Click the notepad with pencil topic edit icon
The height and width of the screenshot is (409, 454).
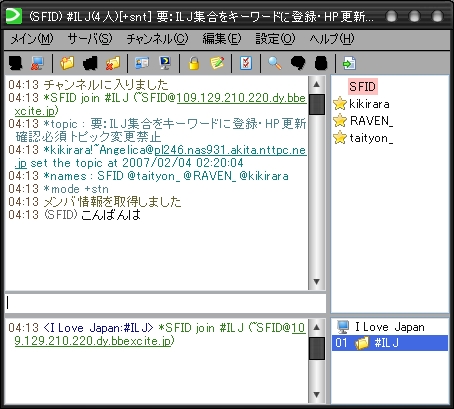(x=217, y=63)
